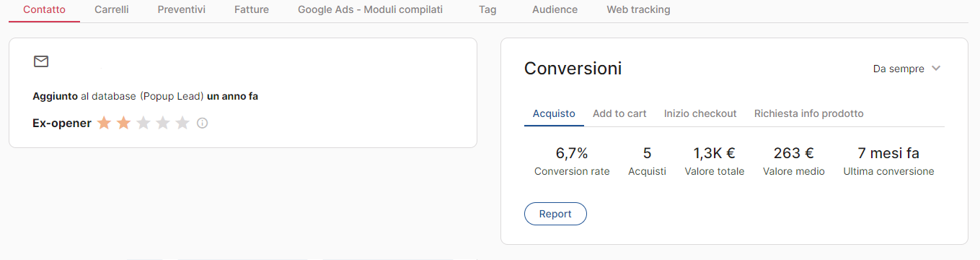Show the Audience tab
Viewport: 980px width, 260px height.
(555, 10)
